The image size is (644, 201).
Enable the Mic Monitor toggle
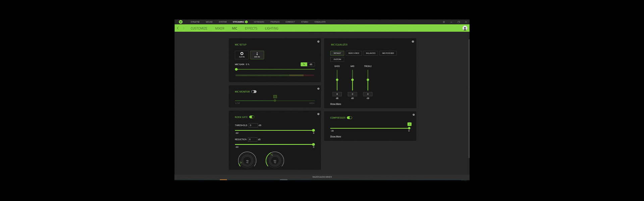pyautogui.click(x=254, y=91)
